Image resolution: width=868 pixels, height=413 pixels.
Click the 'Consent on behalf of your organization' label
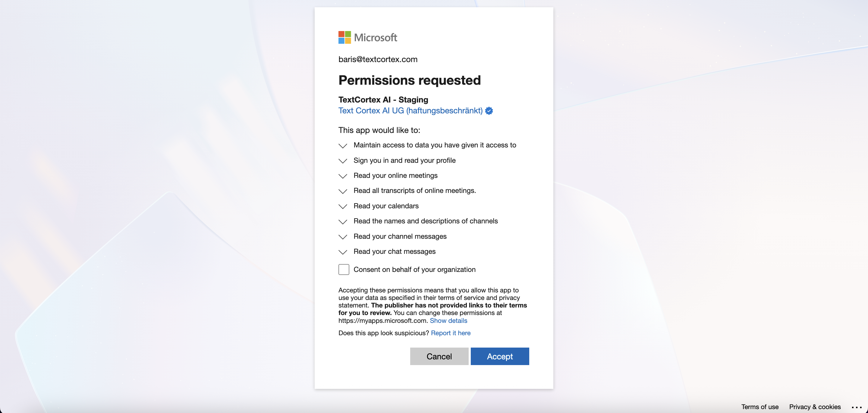[414, 270]
